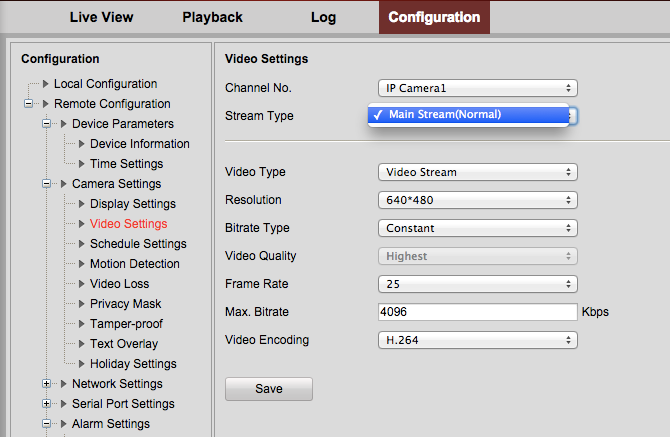Collapse the Device Parameters minus box

47,124
